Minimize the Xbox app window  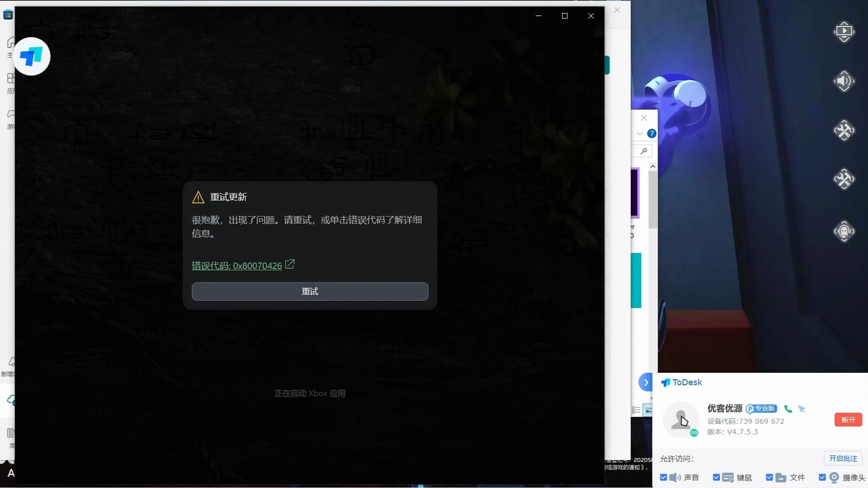tap(539, 16)
